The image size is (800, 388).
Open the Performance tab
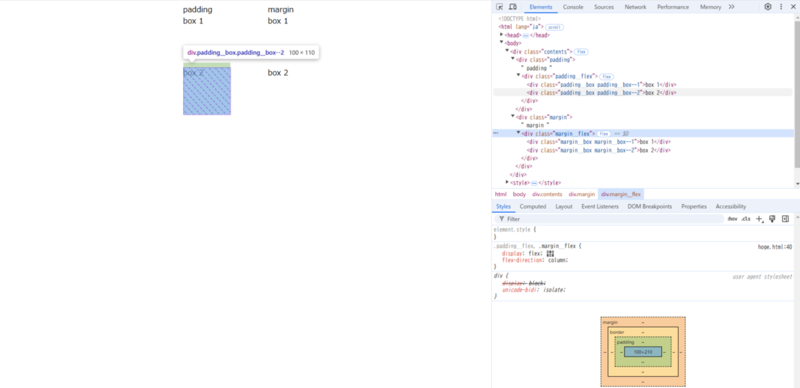coord(673,7)
